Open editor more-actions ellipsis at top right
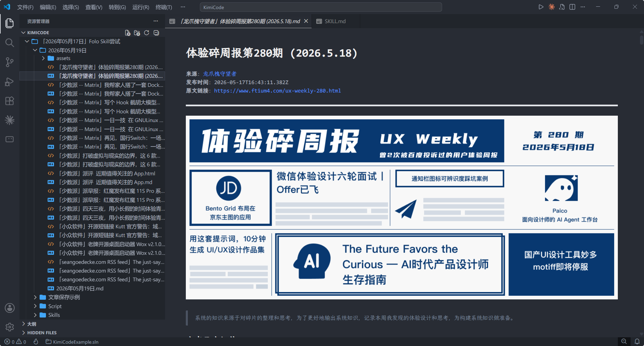Image resolution: width=644 pixels, height=346 pixels. (x=583, y=7)
